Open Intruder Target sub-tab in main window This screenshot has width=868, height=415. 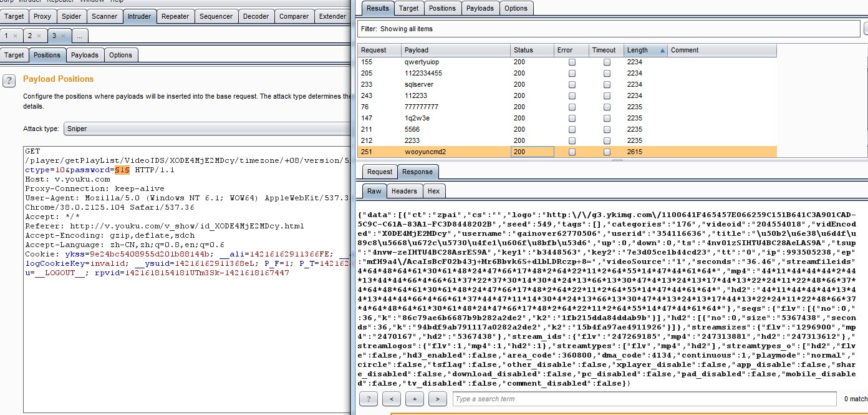tap(14, 55)
